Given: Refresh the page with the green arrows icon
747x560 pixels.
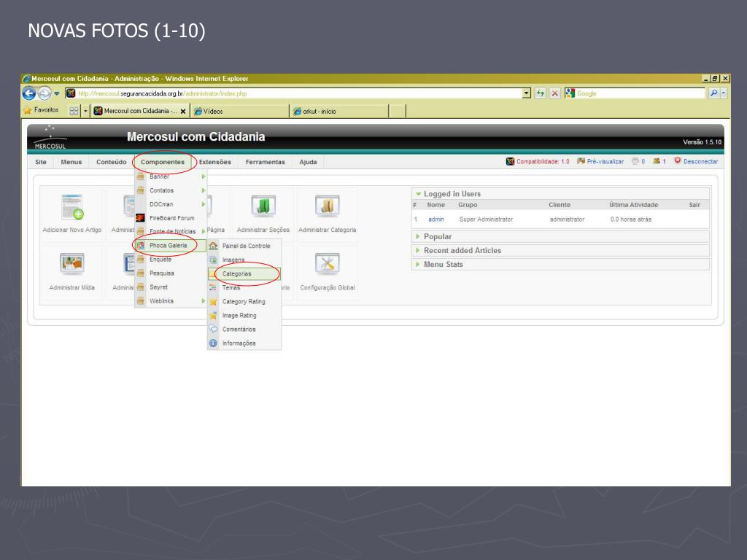Looking at the screenshot, I should [x=541, y=93].
